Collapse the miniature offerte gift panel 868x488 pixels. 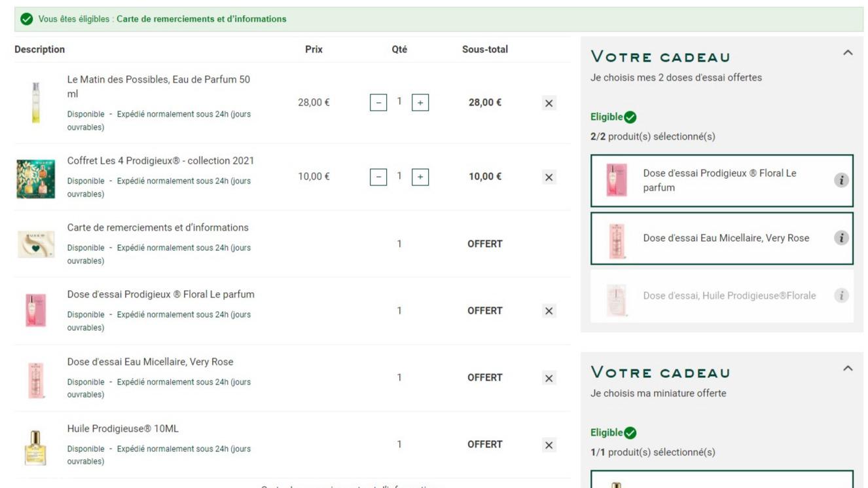(848, 369)
